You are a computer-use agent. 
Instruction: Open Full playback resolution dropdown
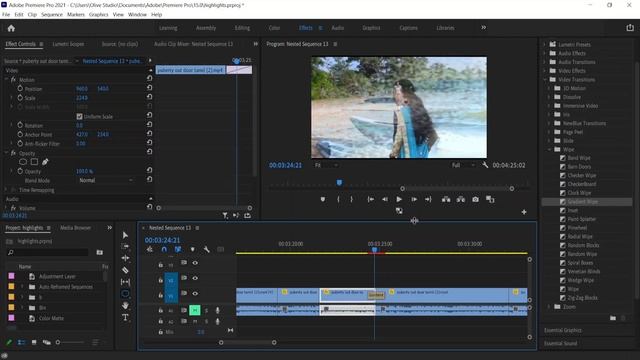[x=463, y=165]
